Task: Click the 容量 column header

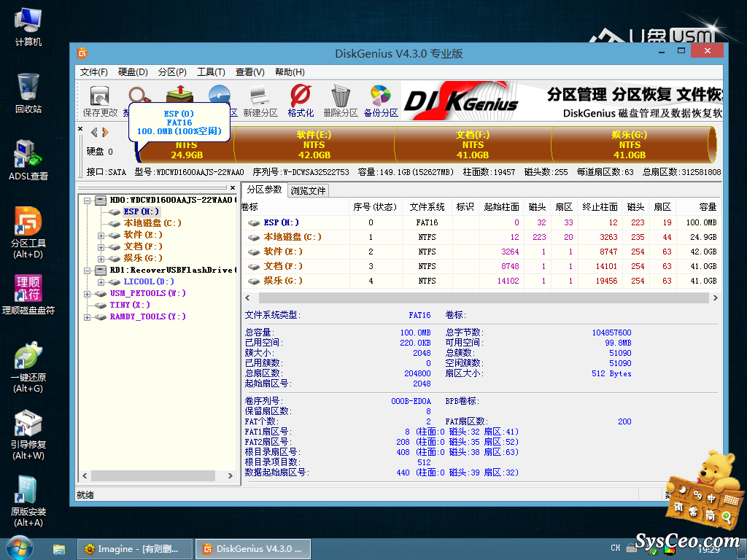Action: pyautogui.click(x=697, y=206)
